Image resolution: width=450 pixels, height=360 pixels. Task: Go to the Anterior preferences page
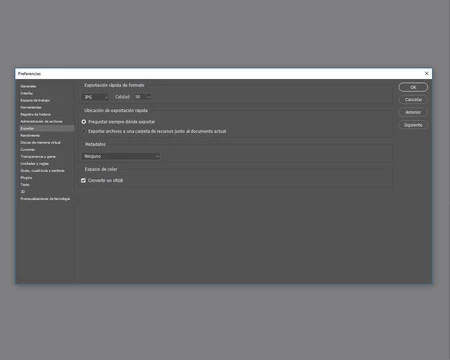tap(413, 112)
